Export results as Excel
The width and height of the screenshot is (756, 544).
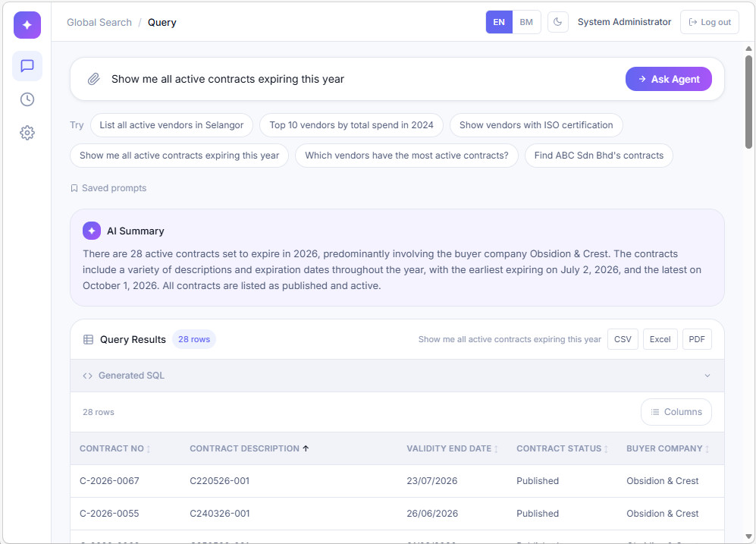pyautogui.click(x=660, y=339)
